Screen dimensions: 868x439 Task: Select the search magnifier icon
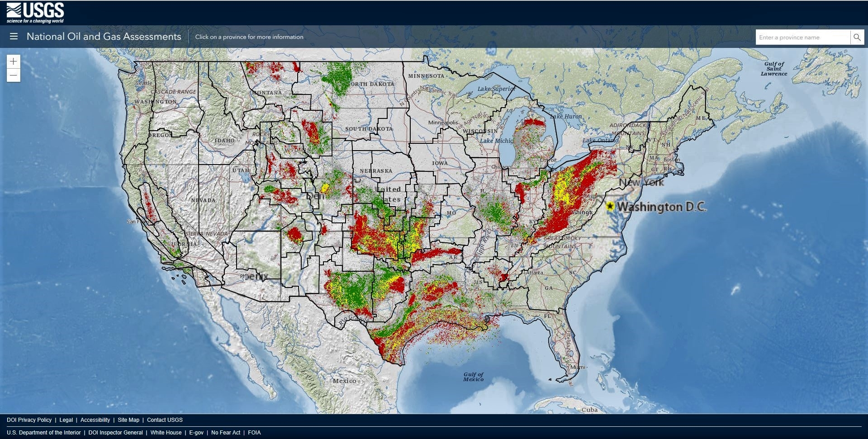(857, 37)
